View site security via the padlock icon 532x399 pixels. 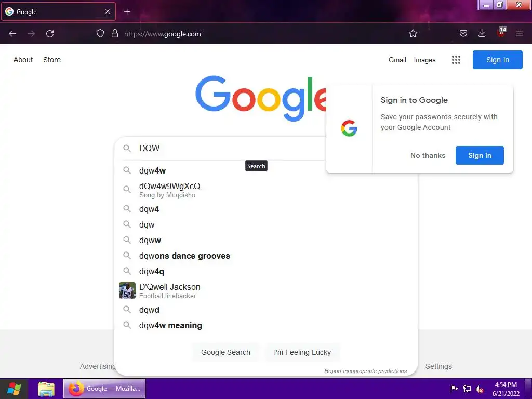[x=115, y=33]
